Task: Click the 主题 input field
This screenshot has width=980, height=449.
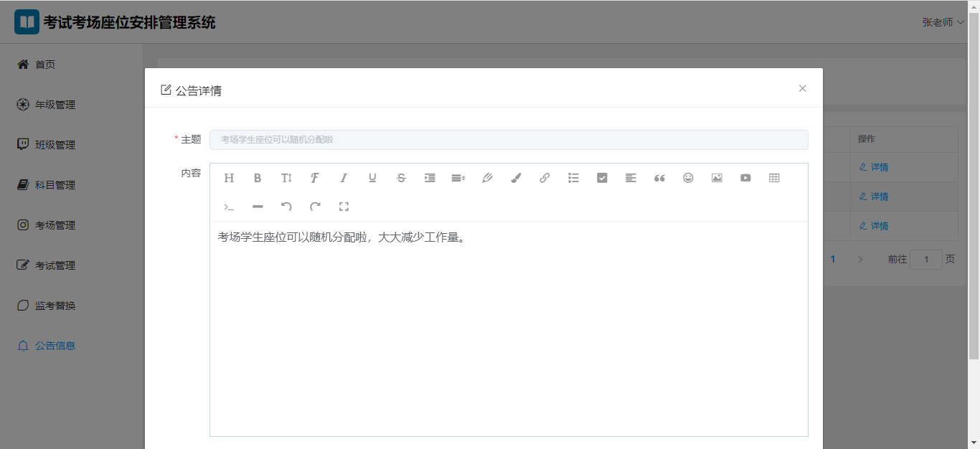Action: 509,140
